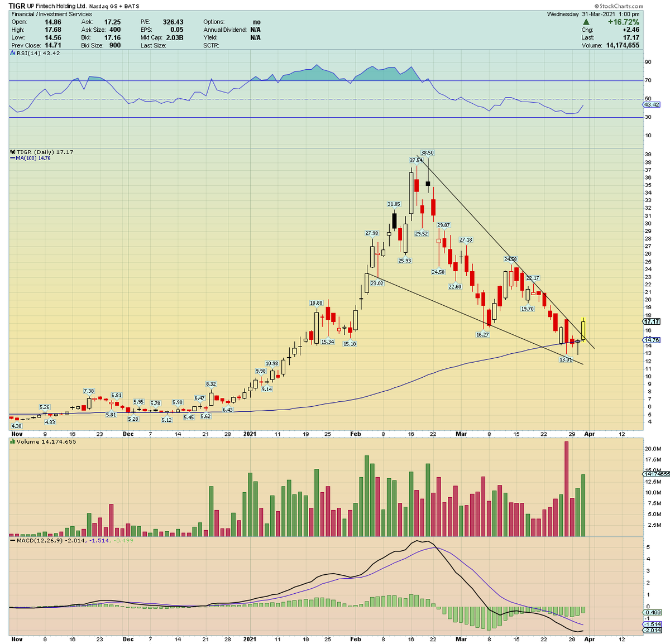Click the 19.70 price label
Screen dimensions: 670x644
(527, 309)
